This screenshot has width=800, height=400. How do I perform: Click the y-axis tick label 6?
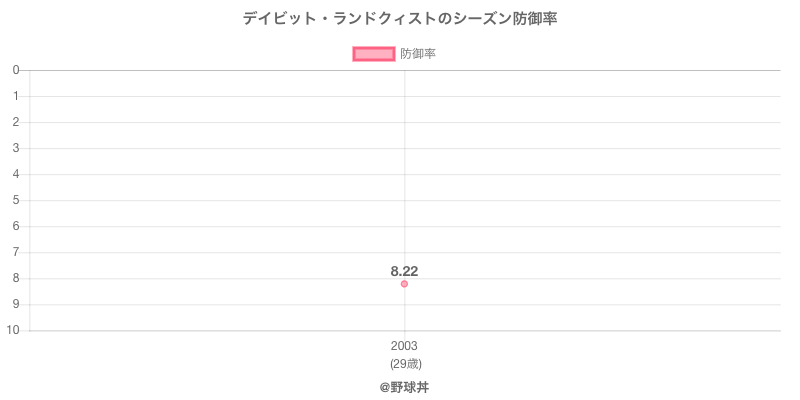[x=17, y=226]
